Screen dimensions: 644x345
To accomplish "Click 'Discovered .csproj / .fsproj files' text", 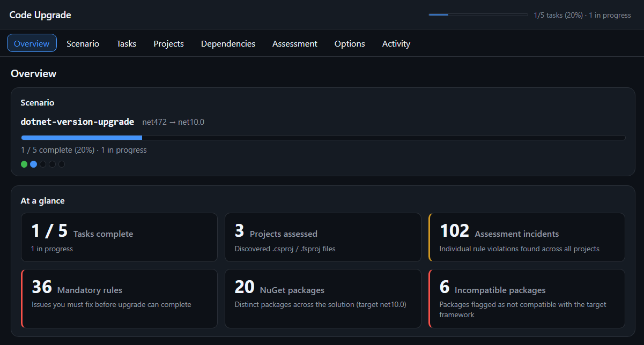I will 285,249.
